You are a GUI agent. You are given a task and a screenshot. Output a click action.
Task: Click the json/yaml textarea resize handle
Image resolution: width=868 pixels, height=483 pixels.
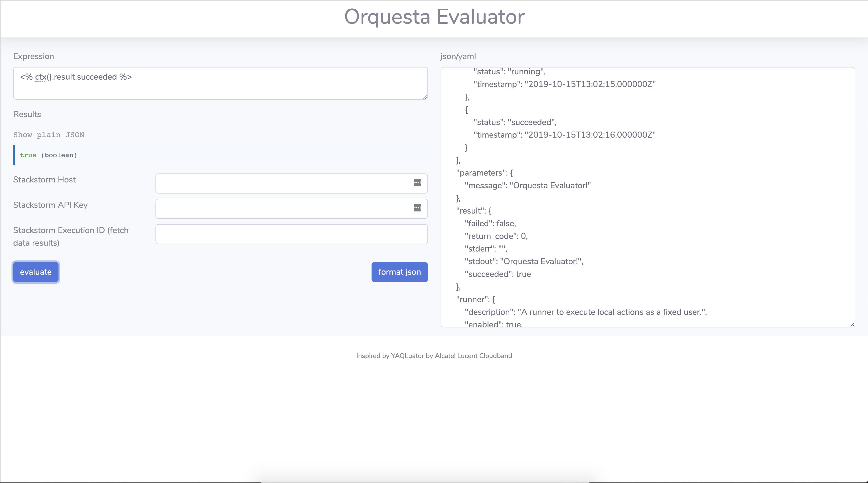(x=852, y=324)
